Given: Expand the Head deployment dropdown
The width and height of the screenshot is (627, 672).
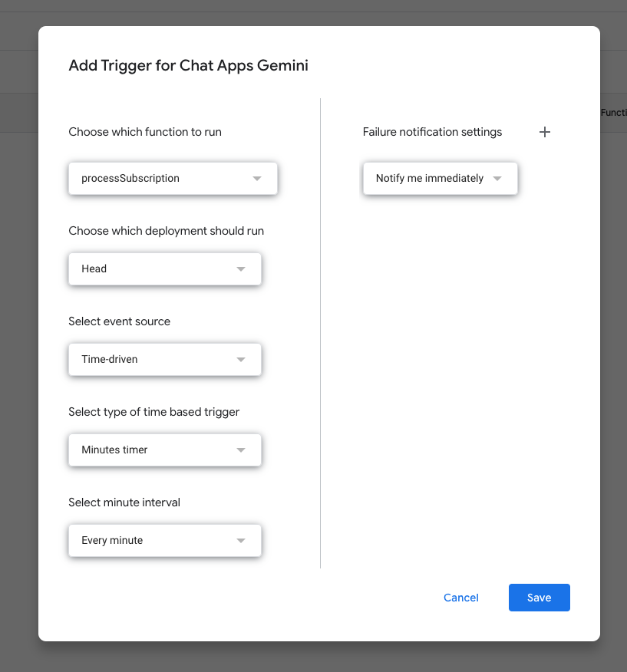Looking at the screenshot, I should pos(164,269).
